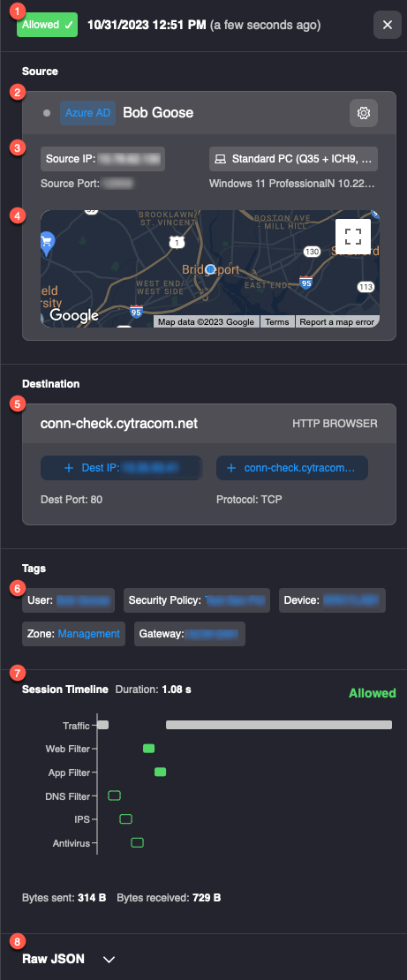This screenshot has height=980, width=407.
Task: Click the Device tag chip
Action: [x=332, y=600]
